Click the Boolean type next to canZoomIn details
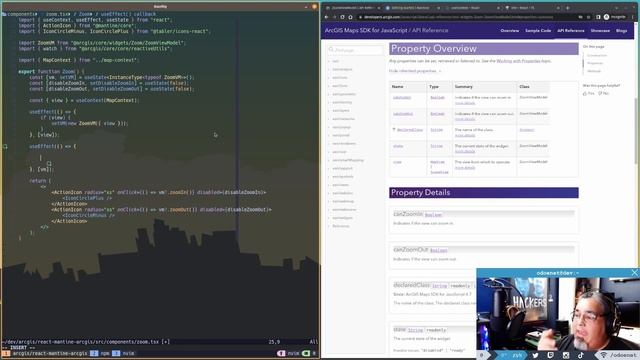The height and width of the screenshot is (360, 640). click(x=433, y=215)
